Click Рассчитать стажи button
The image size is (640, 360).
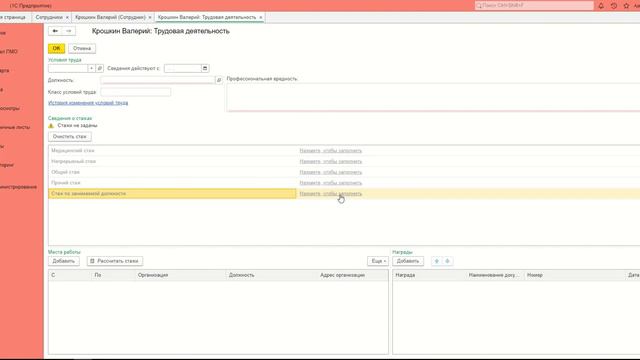click(x=115, y=261)
